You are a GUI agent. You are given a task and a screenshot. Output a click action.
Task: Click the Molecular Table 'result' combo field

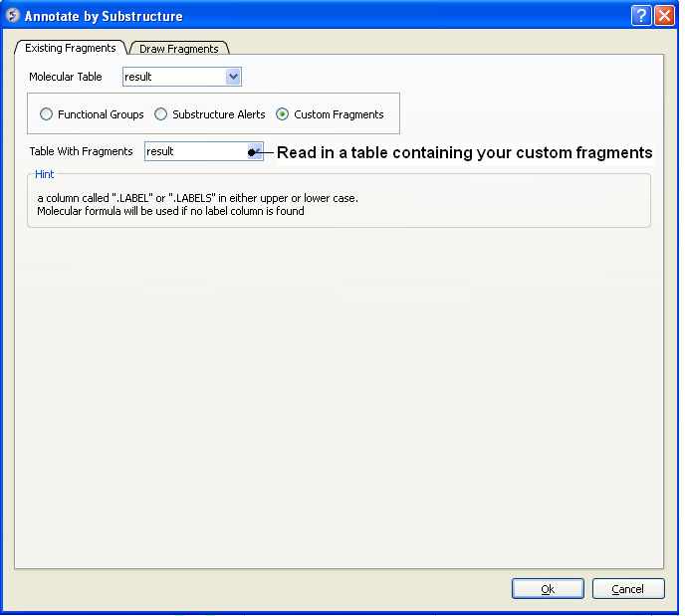(x=173, y=77)
